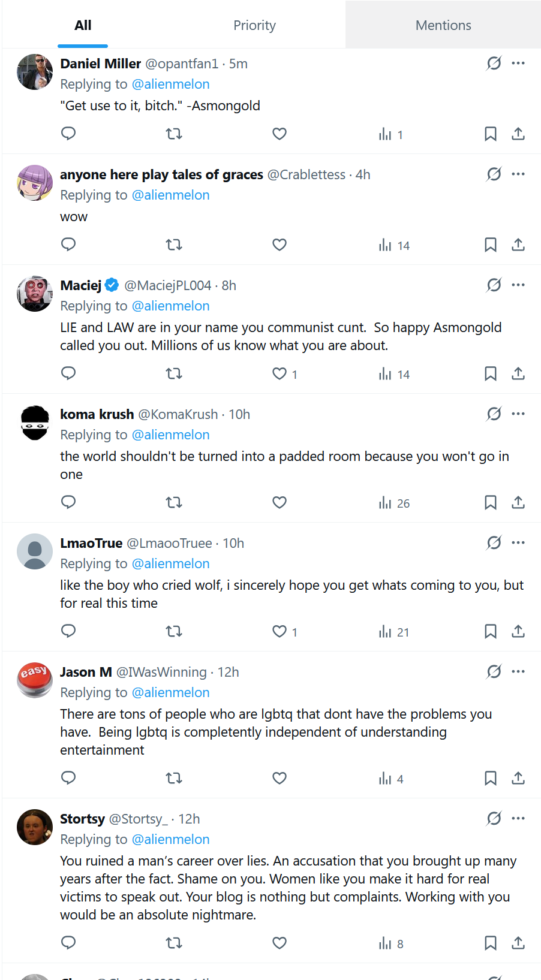Image resolution: width=541 pixels, height=980 pixels.
Task: Like Maciej's tweet
Action: click(279, 374)
